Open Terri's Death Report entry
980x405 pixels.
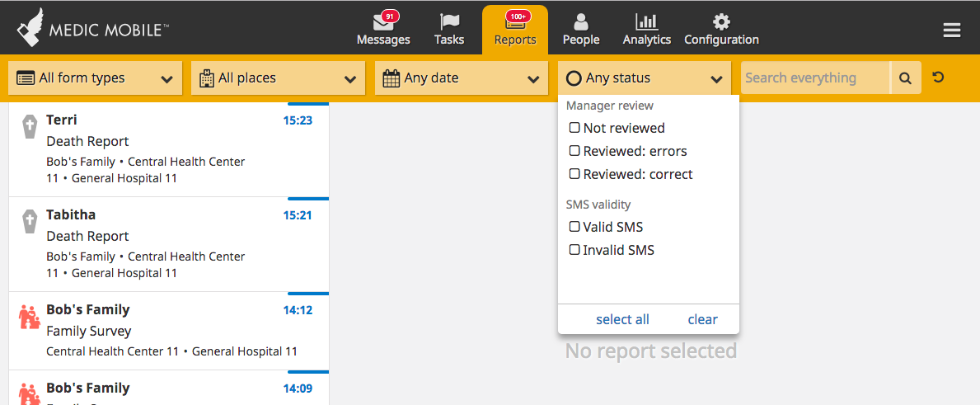click(x=169, y=150)
